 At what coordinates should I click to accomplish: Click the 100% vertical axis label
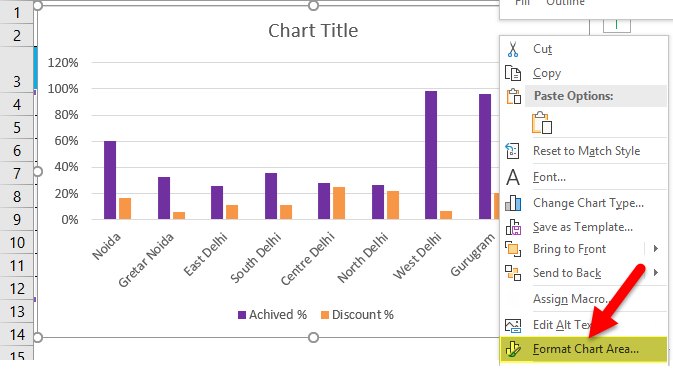63,89
